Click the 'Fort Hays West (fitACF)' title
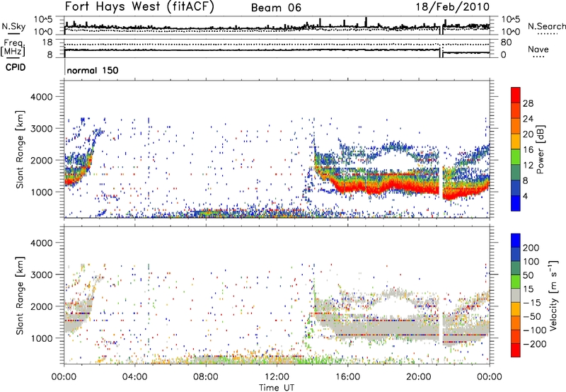The width and height of the screenshot is (566, 392). point(139,6)
